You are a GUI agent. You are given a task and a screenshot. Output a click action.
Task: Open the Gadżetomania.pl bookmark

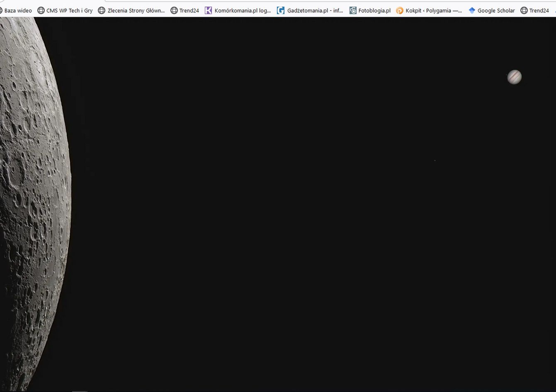tap(310, 10)
